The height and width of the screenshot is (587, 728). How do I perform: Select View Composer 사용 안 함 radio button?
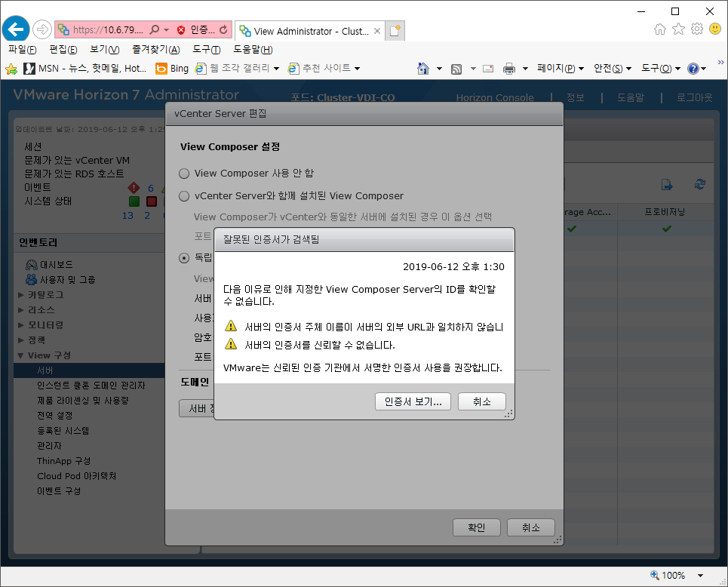pos(184,174)
